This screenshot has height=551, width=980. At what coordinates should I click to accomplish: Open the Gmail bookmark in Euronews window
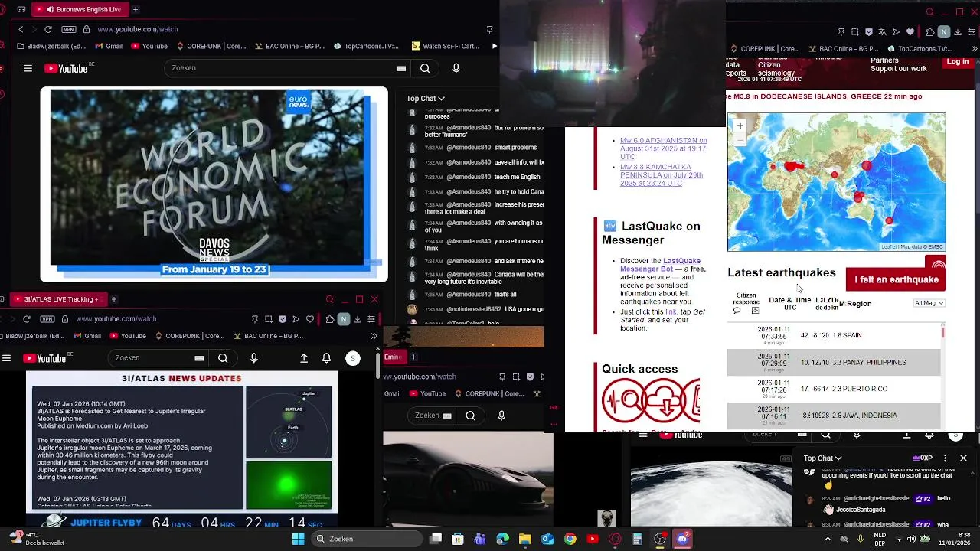107,46
